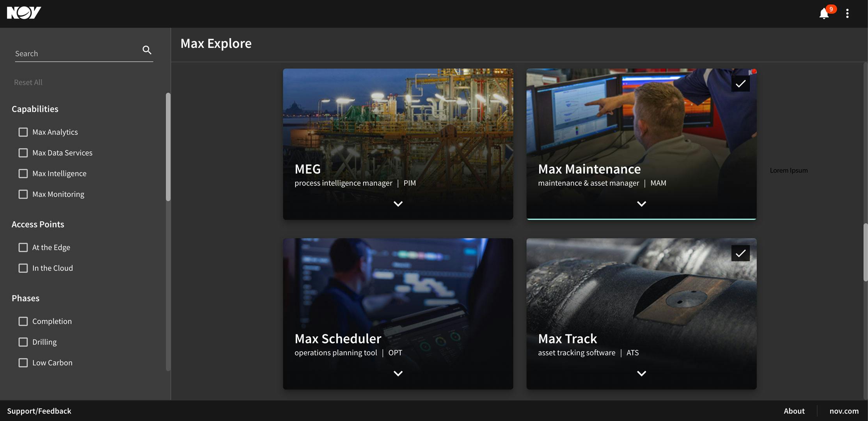Click the Max Maintenance card checkmark

(740, 83)
